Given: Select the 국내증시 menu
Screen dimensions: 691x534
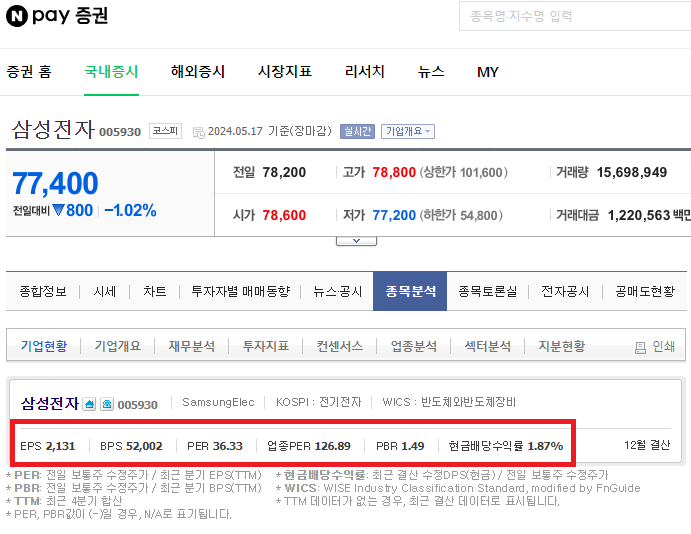Looking at the screenshot, I should click(111, 71).
